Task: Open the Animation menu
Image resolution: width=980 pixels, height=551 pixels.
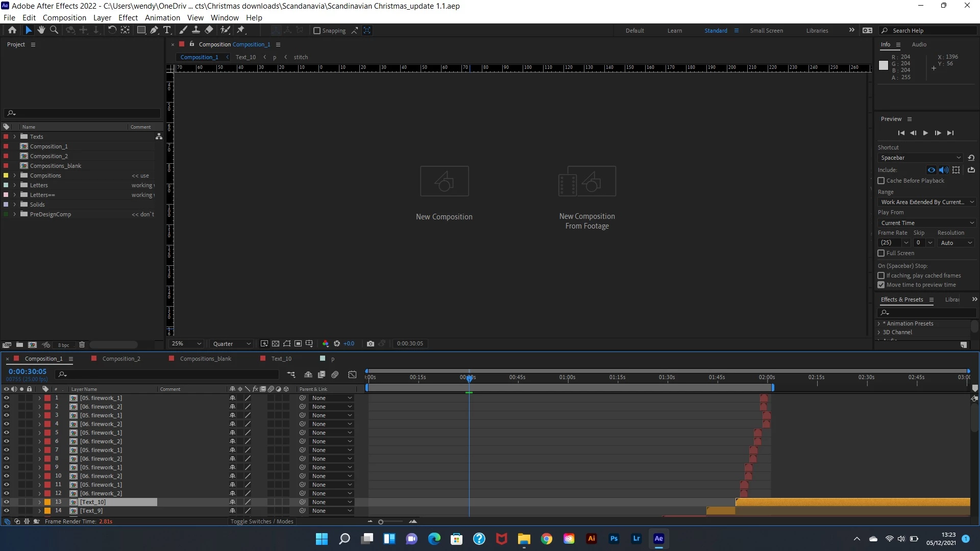Action: (x=162, y=17)
